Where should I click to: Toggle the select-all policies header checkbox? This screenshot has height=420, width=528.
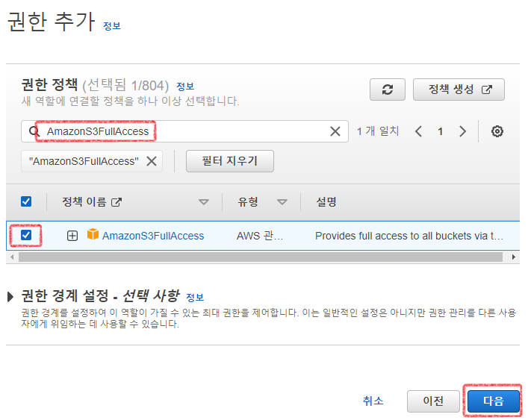(26, 201)
